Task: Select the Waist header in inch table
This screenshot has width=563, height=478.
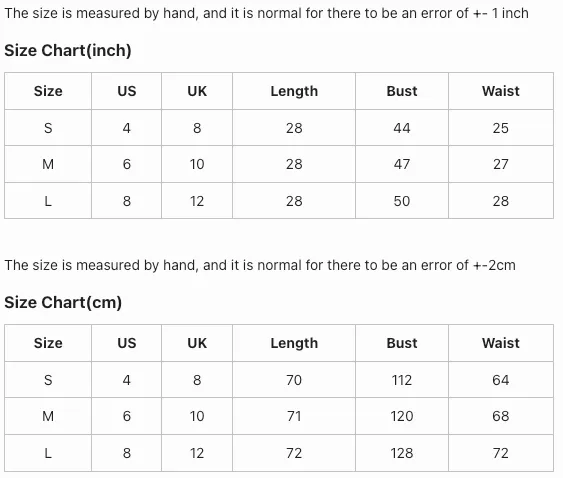Action: tap(501, 91)
